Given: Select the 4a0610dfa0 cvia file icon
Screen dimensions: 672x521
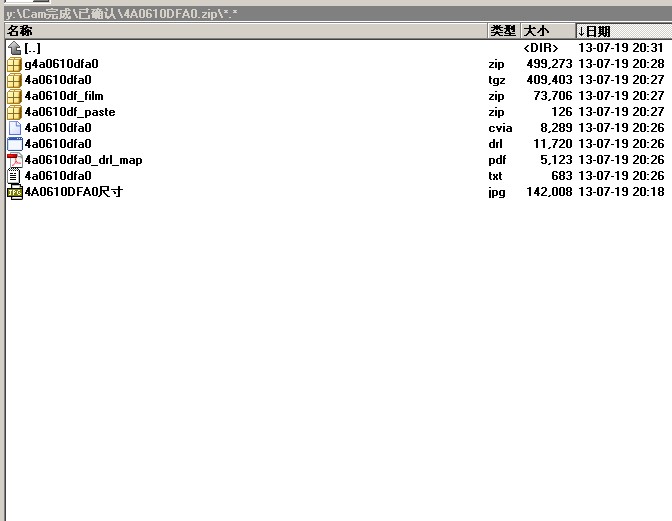Looking at the screenshot, I should [15, 128].
